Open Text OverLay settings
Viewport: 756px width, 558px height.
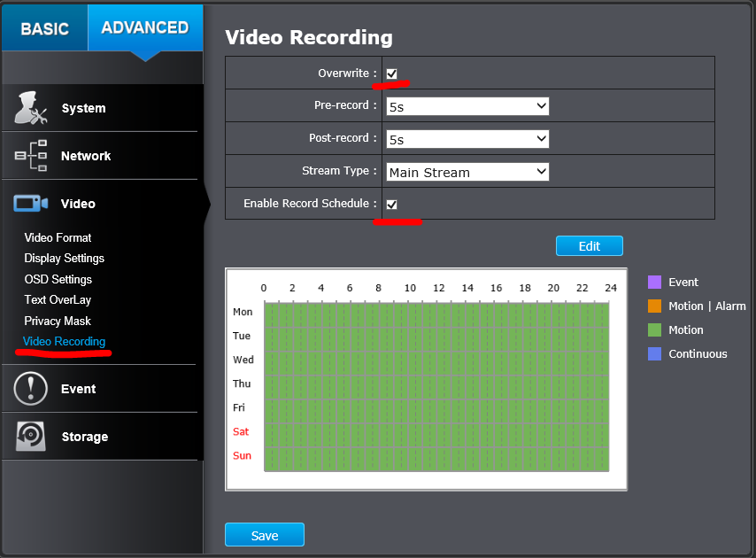(x=58, y=300)
